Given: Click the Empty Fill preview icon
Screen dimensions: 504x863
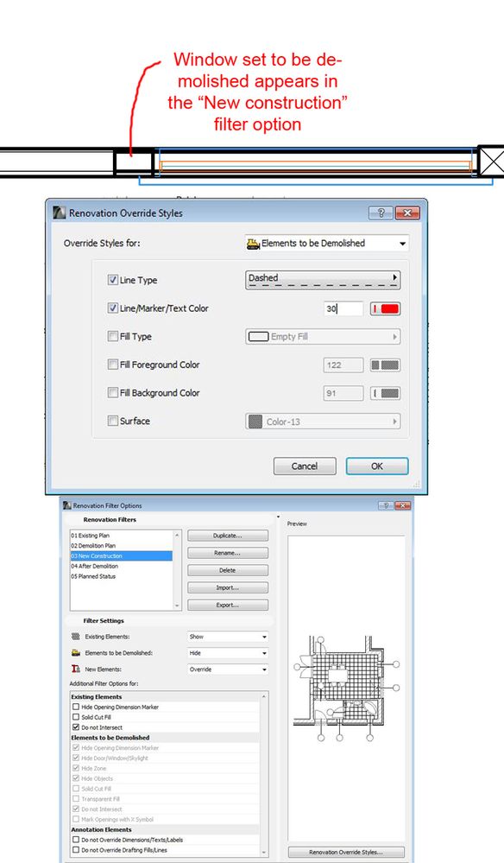Looking at the screenshot, I should click(x=258, y=336).
